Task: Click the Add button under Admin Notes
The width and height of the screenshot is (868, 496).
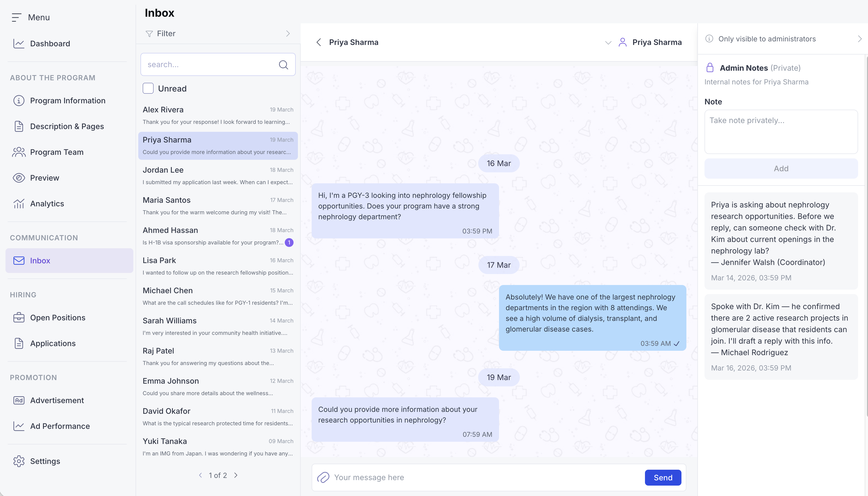Action: (781, 168)
